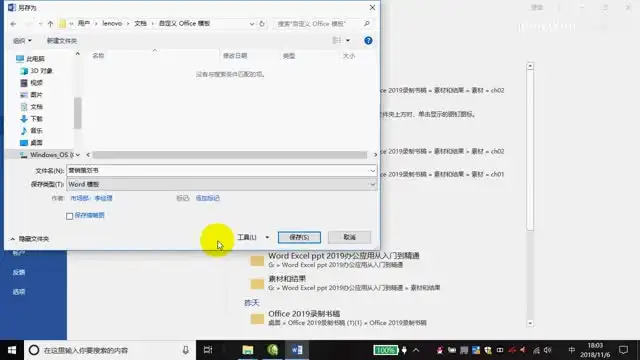Select Windows_OS drive in sidebar
640x360 pixels.
[x=47, y=155]
